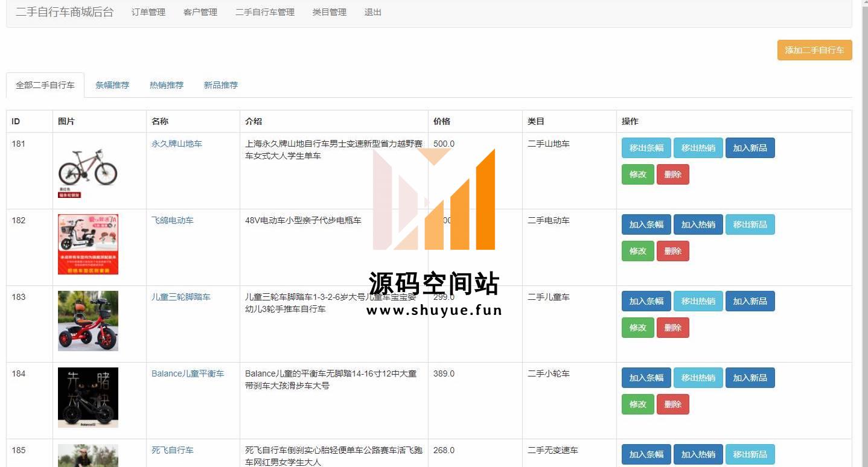The height and width of the screenshot is (467, 868).
Task: Click 删除 in row 182
Action: (x=673, y=251)
